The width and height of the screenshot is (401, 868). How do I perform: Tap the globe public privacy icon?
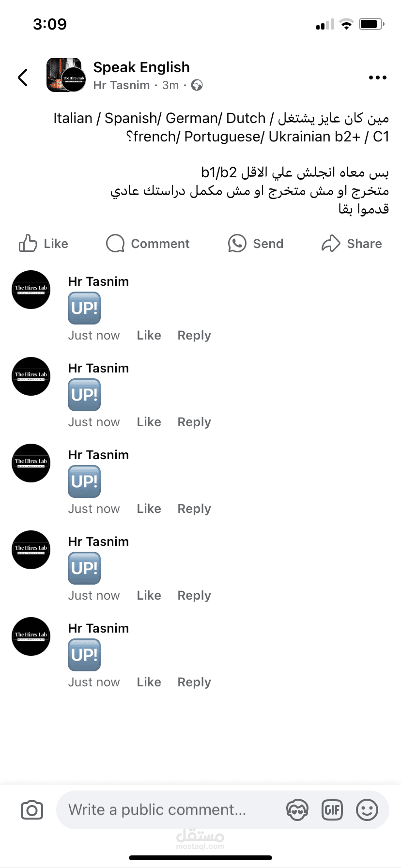197,85
